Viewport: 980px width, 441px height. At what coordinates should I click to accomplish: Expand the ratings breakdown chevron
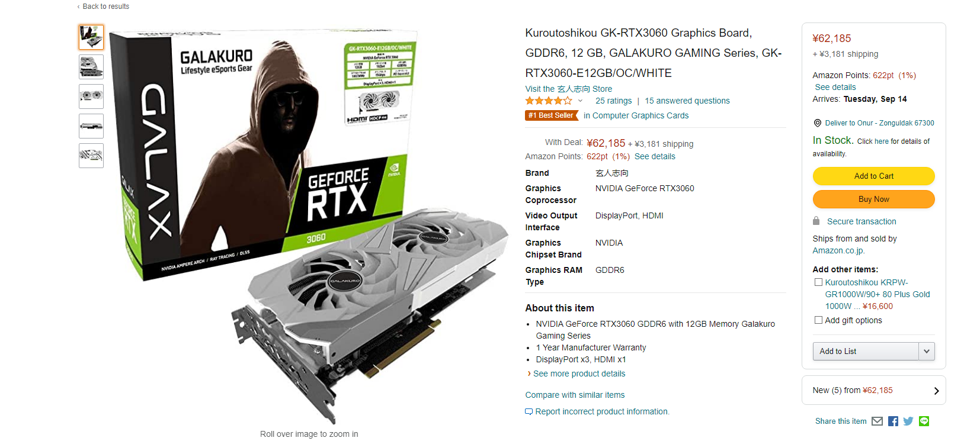click(x=580, y=101)
